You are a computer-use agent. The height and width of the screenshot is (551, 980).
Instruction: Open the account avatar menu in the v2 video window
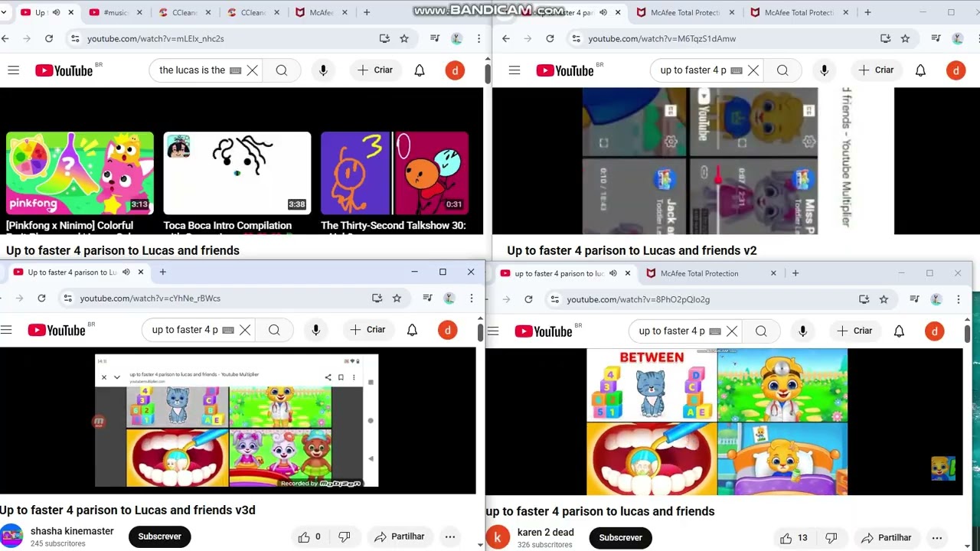[955, 70]
